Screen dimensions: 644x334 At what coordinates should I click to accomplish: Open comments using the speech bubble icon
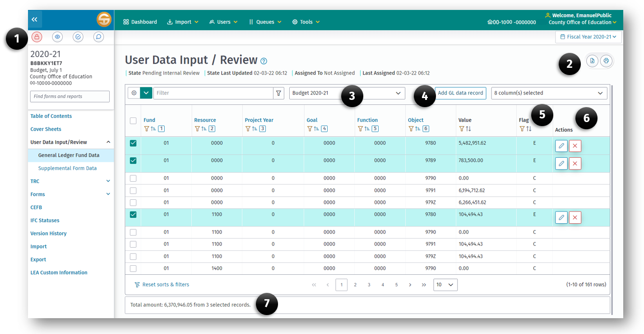coord(98,37)
